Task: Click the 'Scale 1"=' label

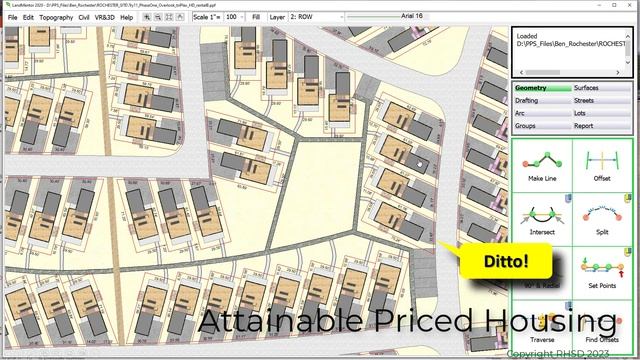Action: coord(207,17)
